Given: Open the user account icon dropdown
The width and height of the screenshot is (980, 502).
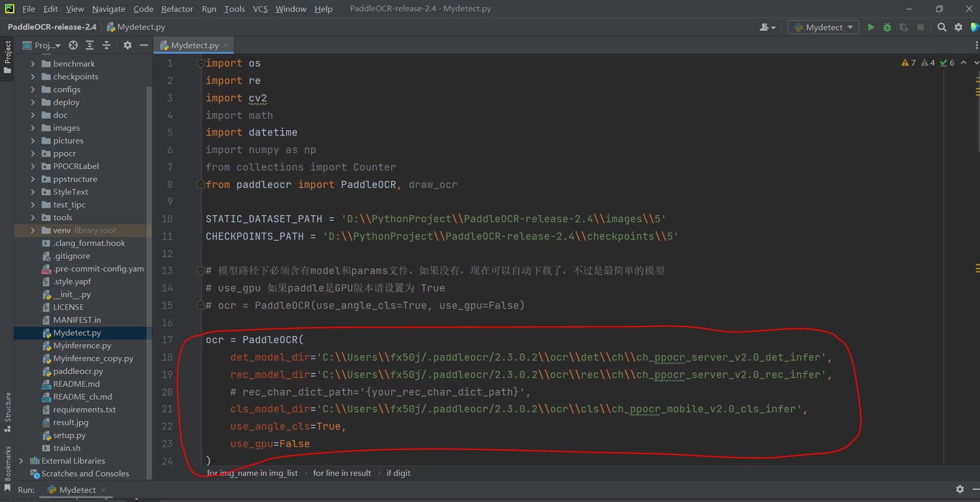Looking at the screenshot, I should [x=767, y=27].
